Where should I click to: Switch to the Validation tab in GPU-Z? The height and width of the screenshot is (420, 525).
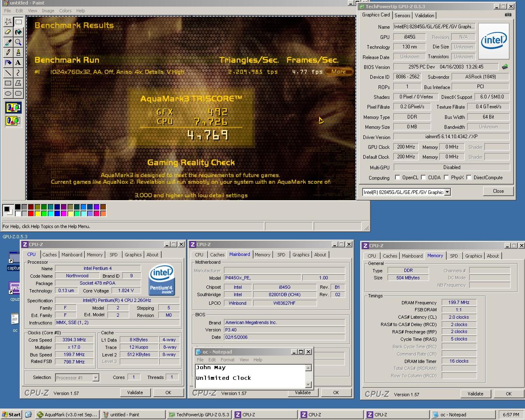[x=425, y=16]
